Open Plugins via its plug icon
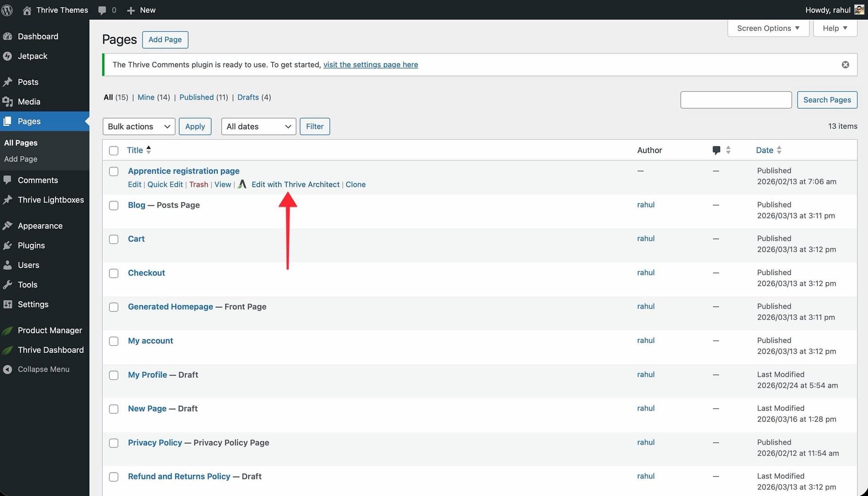 click(7, 245)
